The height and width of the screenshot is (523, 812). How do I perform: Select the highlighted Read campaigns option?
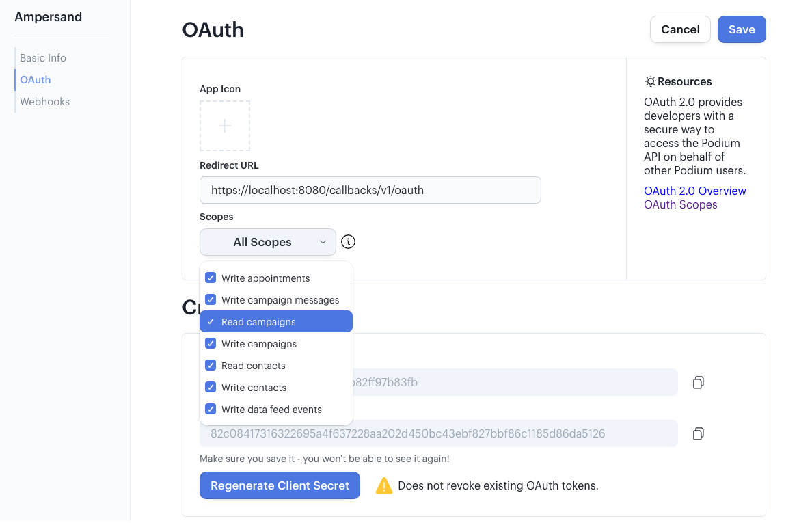point(276,321)
